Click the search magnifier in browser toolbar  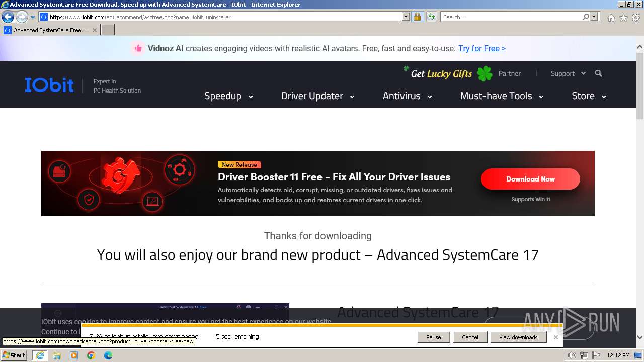tap(586, 17)
